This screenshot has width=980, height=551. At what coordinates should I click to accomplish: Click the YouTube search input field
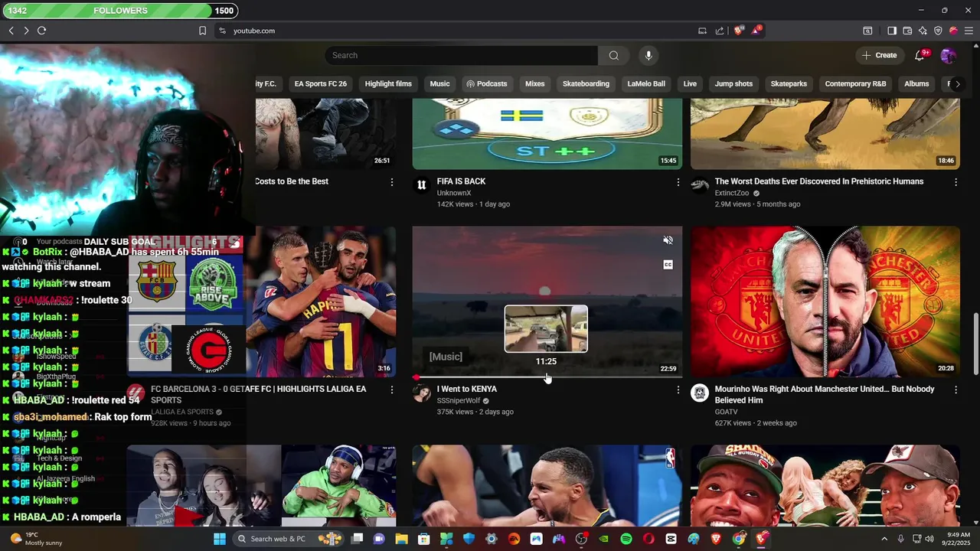coord(462,55)
